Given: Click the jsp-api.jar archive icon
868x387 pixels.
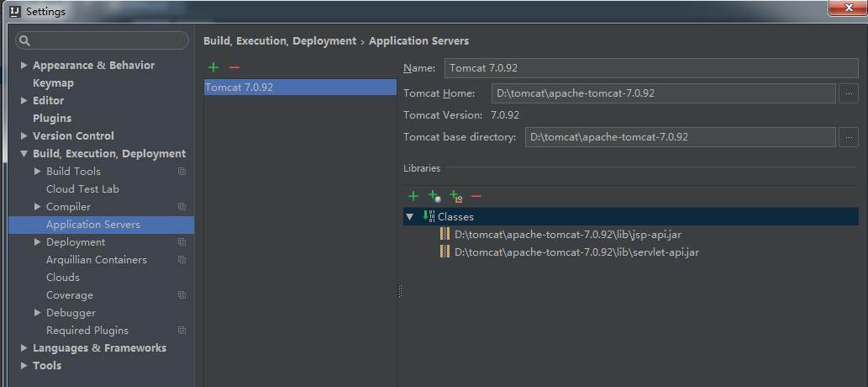Looking at the screenshot, I should coord(445,234).
